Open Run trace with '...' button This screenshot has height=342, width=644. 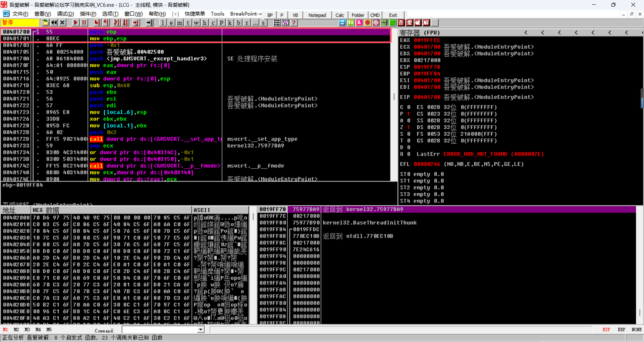tap(255, 23)
